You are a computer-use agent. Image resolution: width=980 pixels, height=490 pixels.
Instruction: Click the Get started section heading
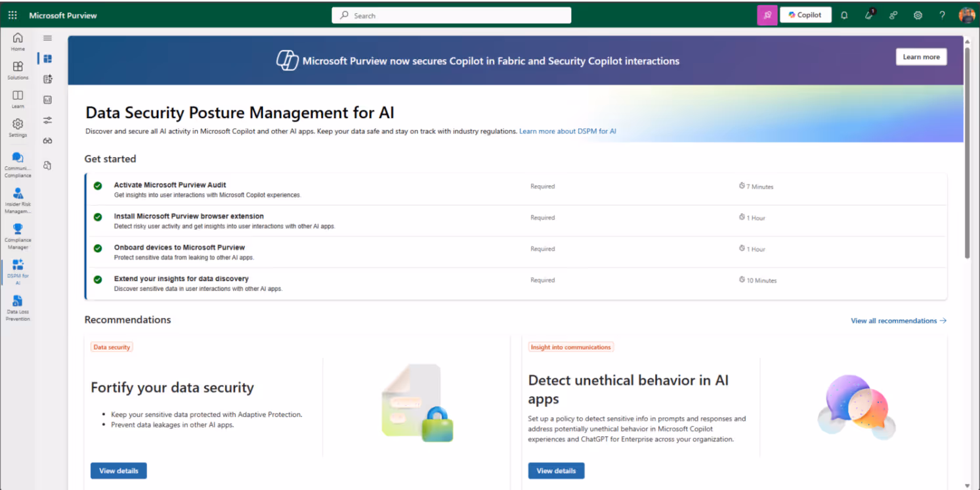110,159
